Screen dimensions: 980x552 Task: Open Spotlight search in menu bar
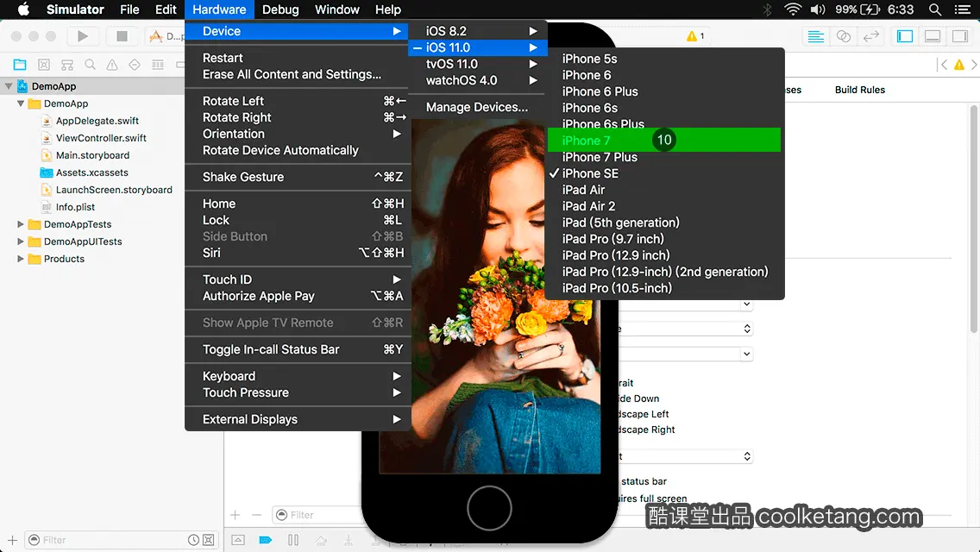[x=935, y=9]
